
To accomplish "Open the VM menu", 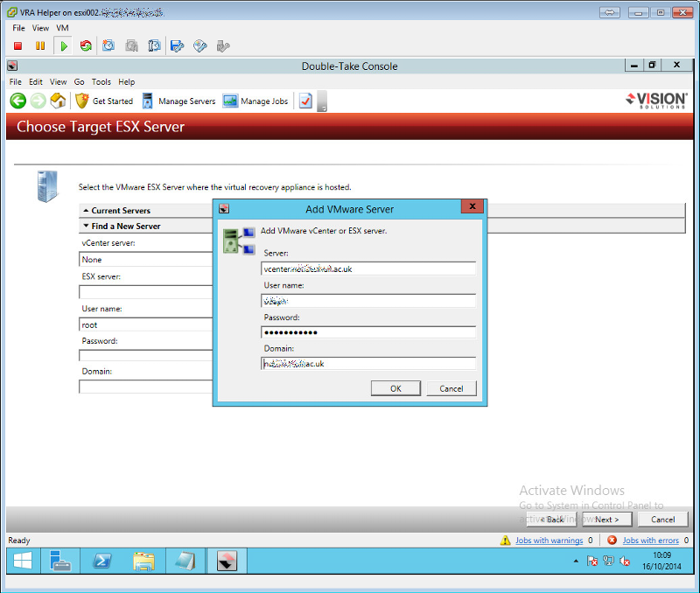I will pos(62,28).
